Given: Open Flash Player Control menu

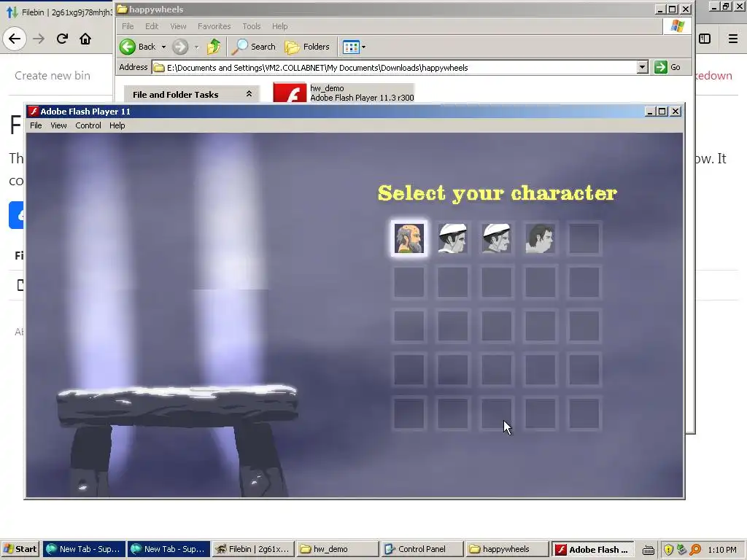Looking at the screenshot, I should pyautogui.click(x=88, y=125).
